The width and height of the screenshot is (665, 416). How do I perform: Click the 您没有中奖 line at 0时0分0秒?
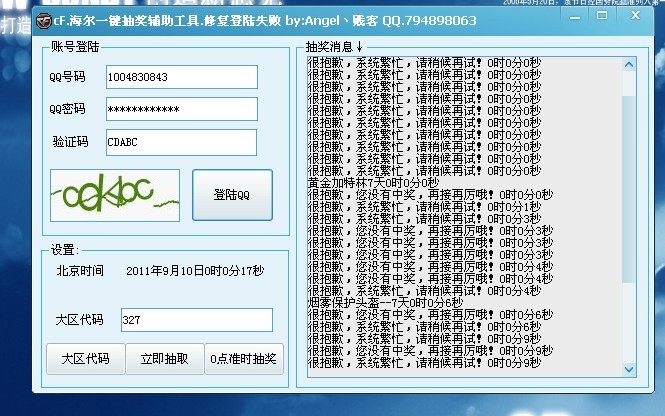coord(430,195)
